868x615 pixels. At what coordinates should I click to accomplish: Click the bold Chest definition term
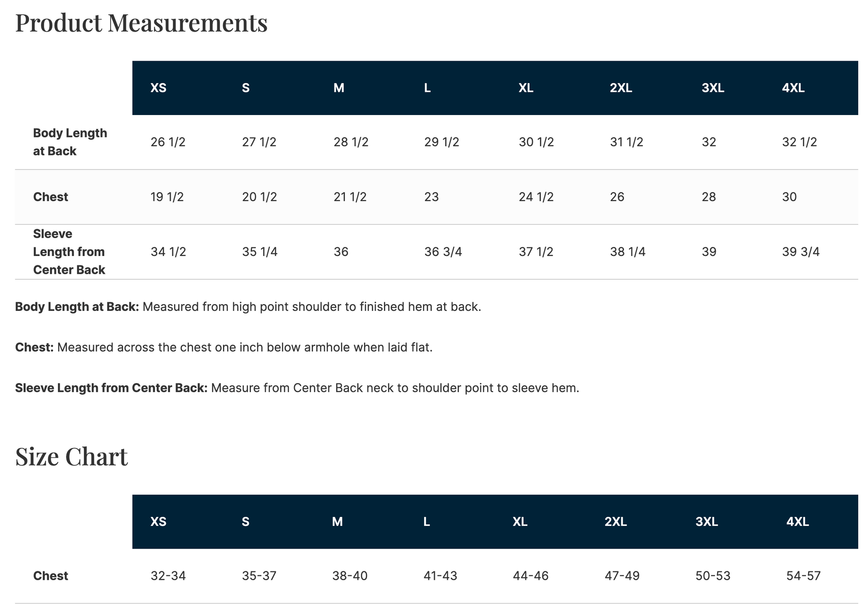tap(34, 347)
